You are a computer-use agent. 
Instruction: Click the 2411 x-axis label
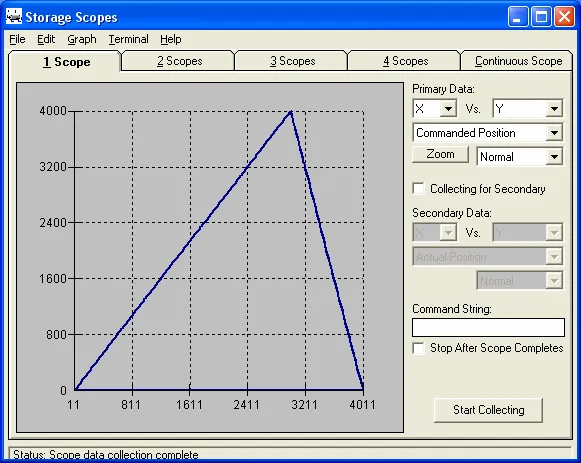(x=246, y=404)
